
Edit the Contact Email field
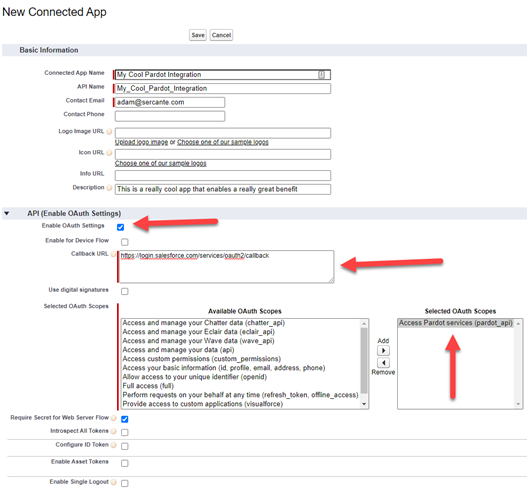tap(170, 102)
